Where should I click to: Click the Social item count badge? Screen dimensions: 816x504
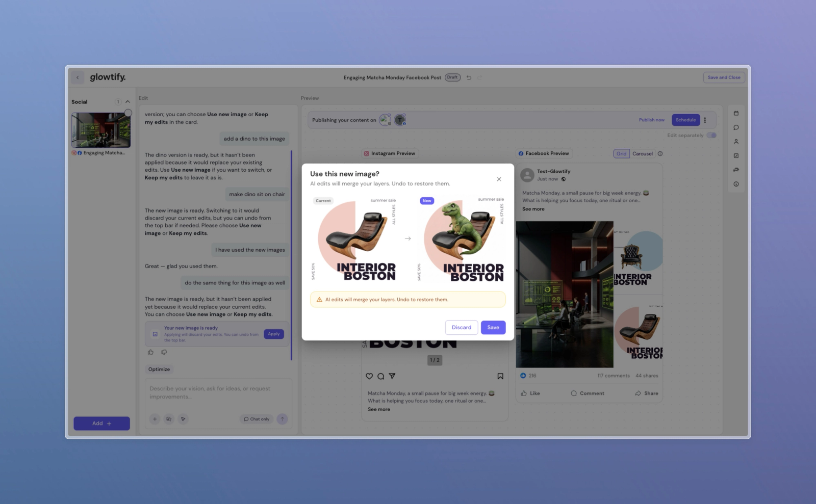118,102
